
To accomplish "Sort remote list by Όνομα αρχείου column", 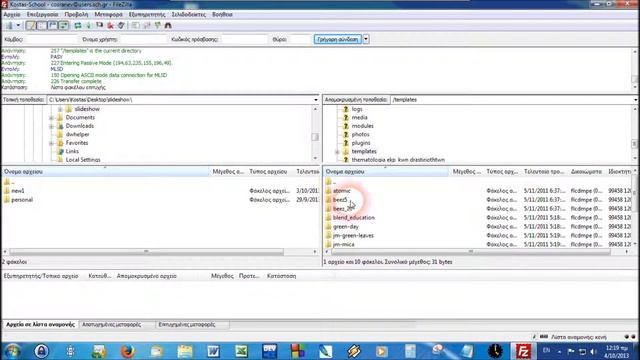I will [386, 172].
